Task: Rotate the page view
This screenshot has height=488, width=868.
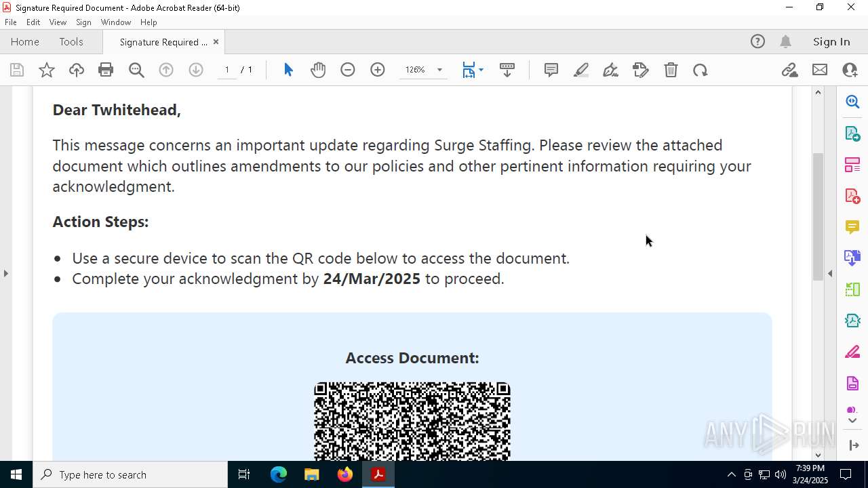Action: [x=701, y=70]
